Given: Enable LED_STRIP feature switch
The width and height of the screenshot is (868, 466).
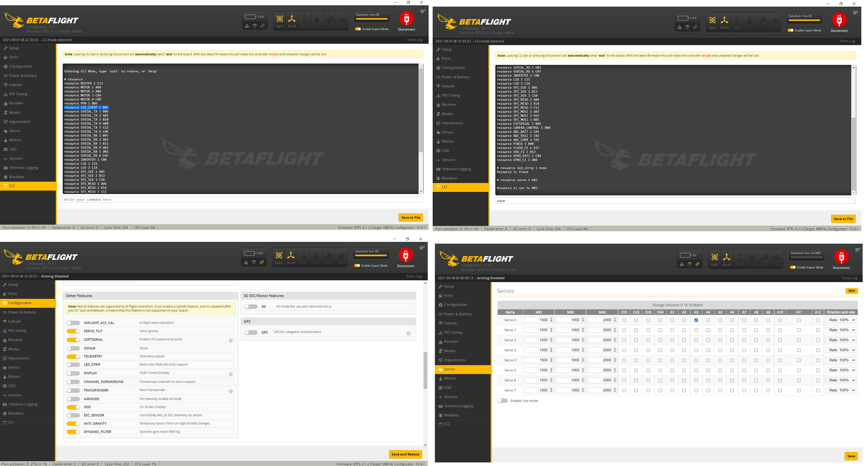Looking at the screenshot, I should (x=73, y=365).
